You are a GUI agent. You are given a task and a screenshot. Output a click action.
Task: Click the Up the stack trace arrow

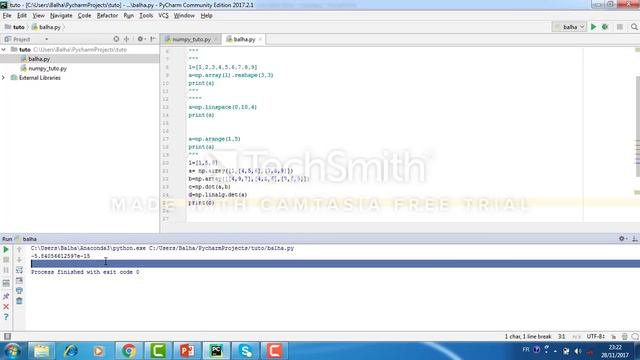coord(19,249)
